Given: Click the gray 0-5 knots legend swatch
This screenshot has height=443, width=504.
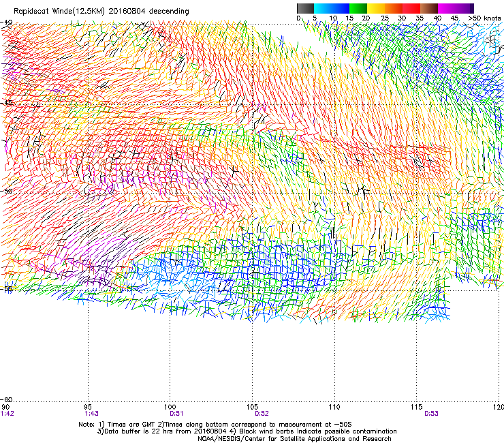Looking at the screenshot, I should pyautogui.click(x=305, y=8).
